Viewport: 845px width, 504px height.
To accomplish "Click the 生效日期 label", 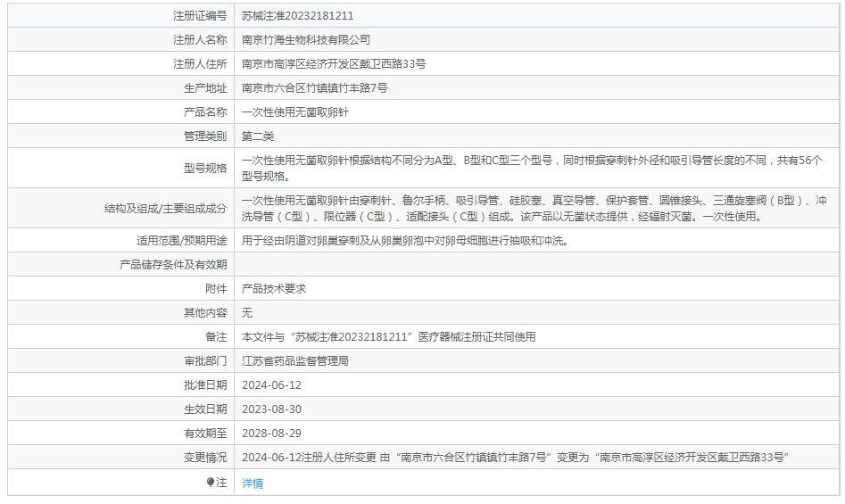I will [x=205, y=409].
